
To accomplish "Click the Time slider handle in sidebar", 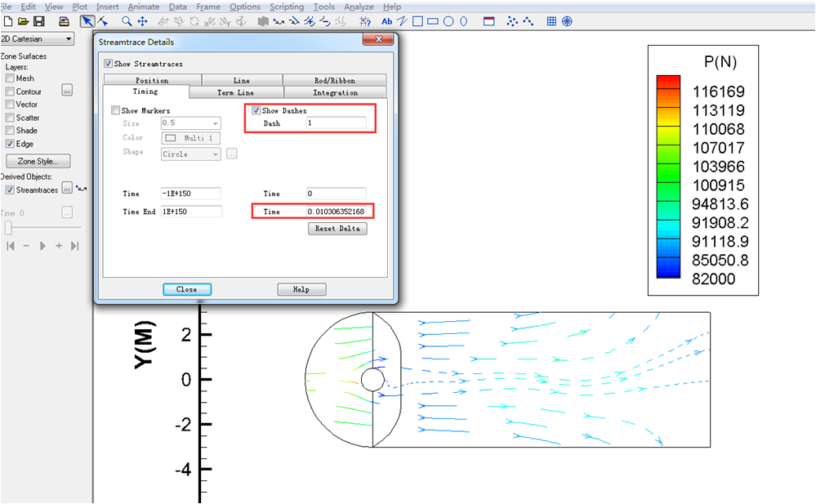I will click(x=8, y=228).
